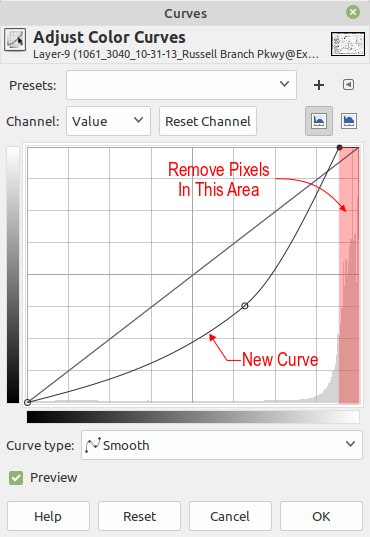Close the Curves dialog with green X
370x537 pixels.
[x=353, y=13]
